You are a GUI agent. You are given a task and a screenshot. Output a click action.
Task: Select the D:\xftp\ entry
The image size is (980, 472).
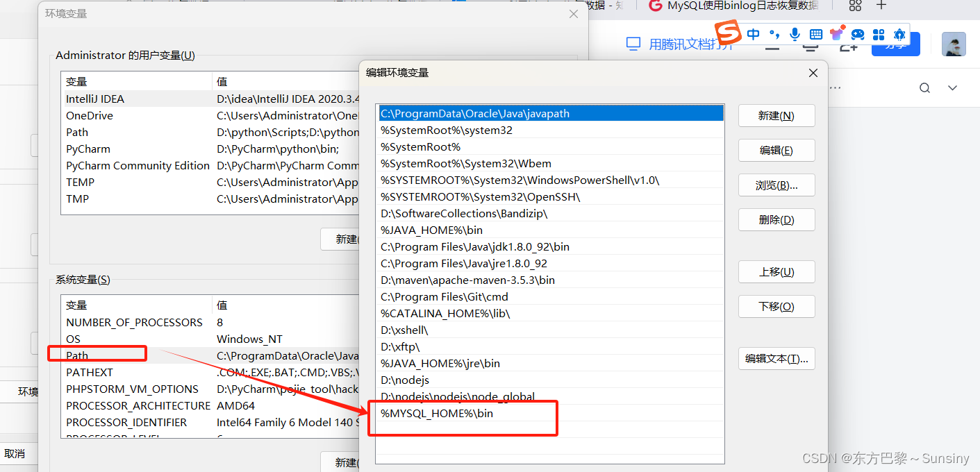click(x=551, y=347)
